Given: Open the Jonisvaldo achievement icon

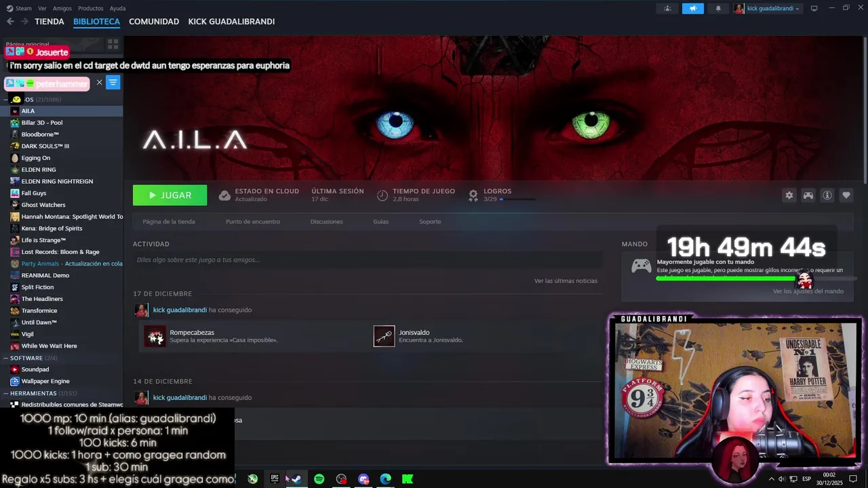Looking at the screenshot, I should (384, 336).
